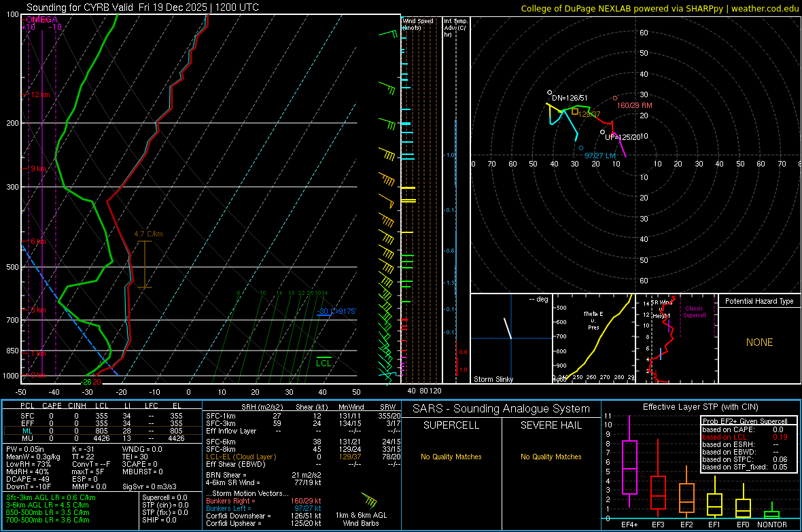This screenshot has width=802, height=532.
Task: Click the red Bunkers right-mover circle on hodograph
Action: click(x=615, y=99)
